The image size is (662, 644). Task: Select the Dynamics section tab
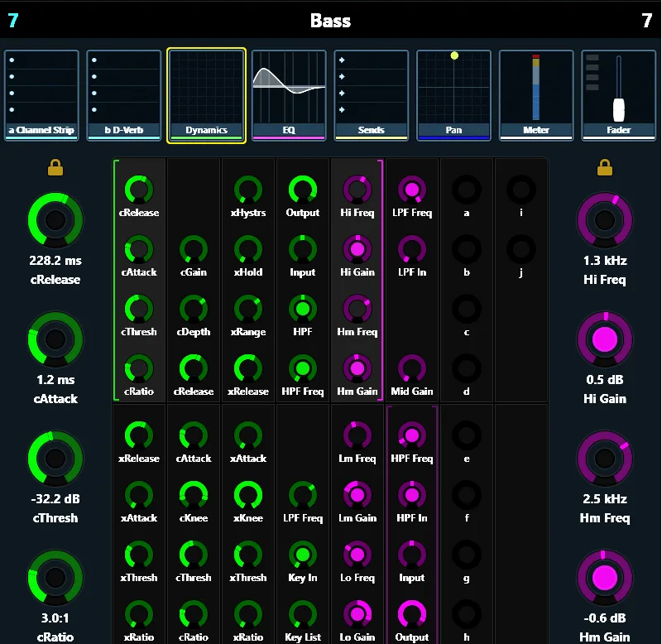click(206, 95)
